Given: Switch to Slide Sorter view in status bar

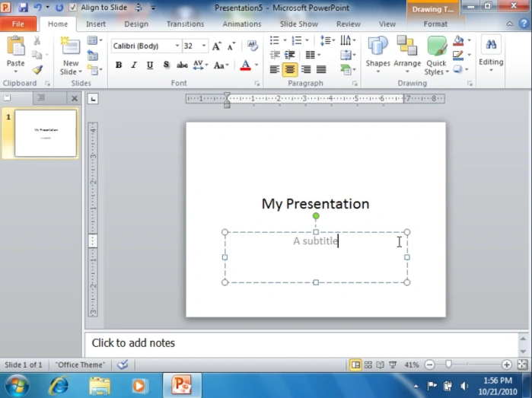Looking at the screenshot, I should point(368,365).
